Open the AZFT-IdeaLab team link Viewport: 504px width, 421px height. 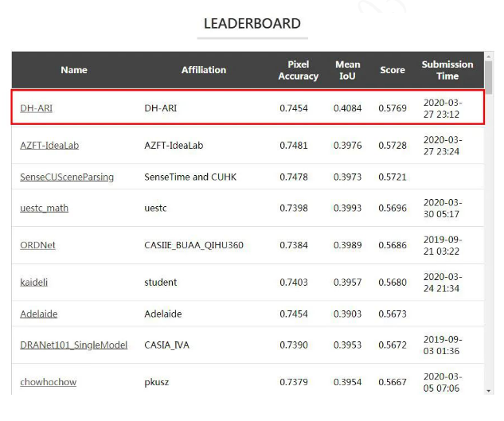point(49,145)
